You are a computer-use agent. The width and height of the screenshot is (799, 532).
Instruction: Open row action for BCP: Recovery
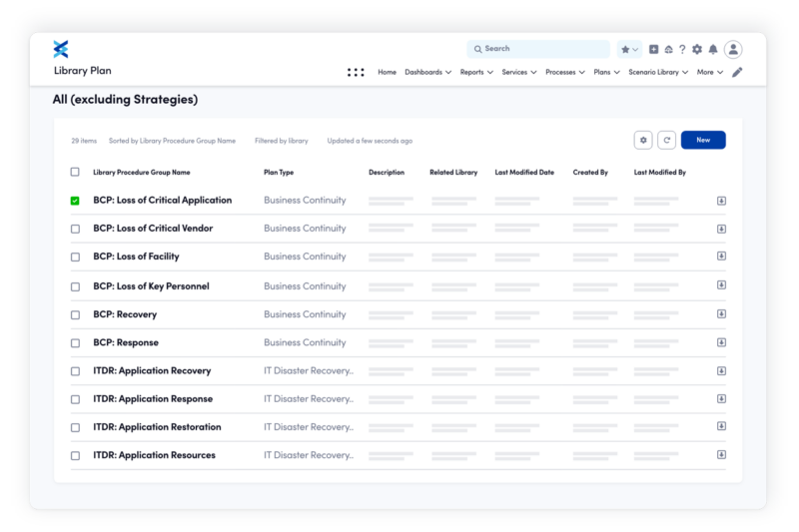coord(721,313)
